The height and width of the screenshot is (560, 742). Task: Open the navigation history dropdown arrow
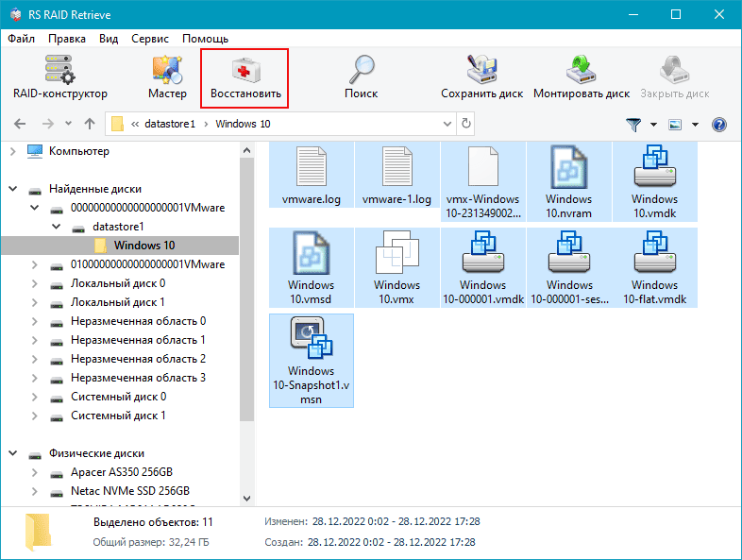[68, 124]
